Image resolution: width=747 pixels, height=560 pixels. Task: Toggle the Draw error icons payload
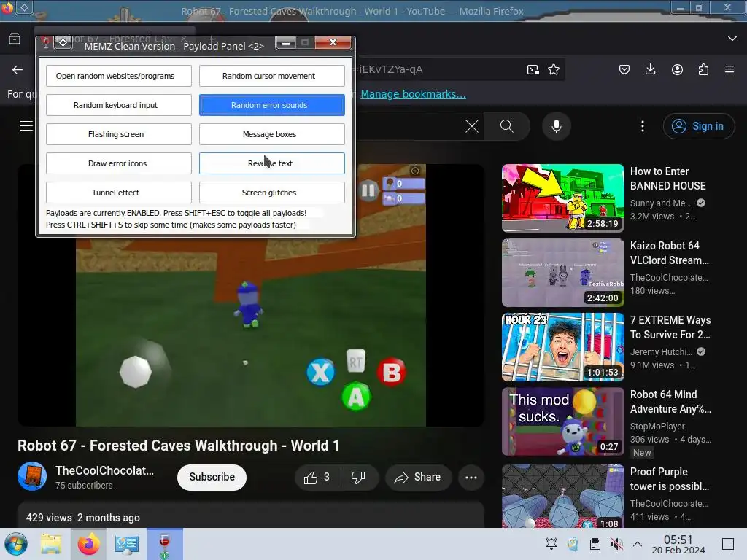click(119, 163)
